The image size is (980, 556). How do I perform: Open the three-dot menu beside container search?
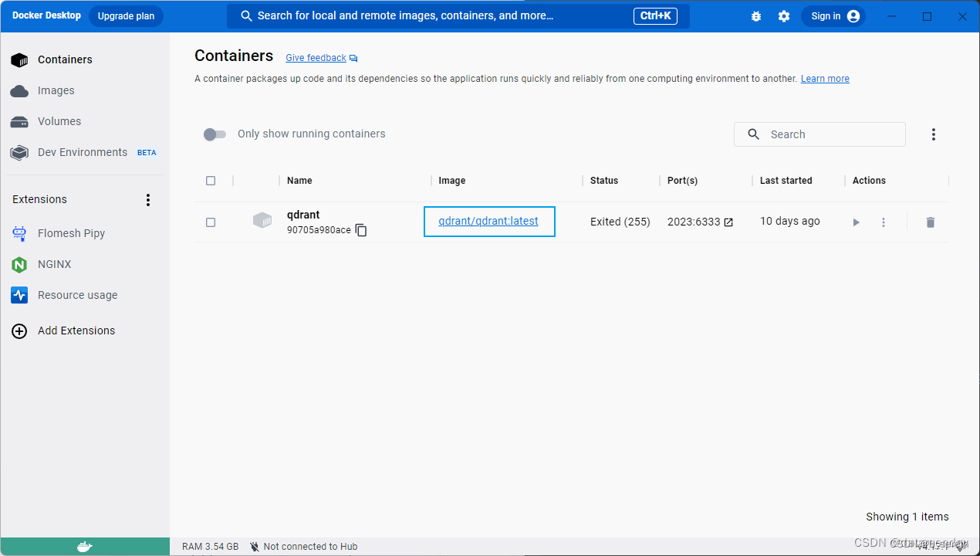tap(933, 134)
